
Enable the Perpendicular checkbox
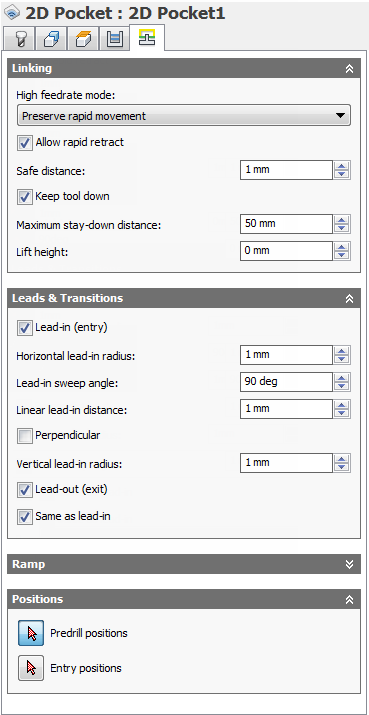[25, 435]
